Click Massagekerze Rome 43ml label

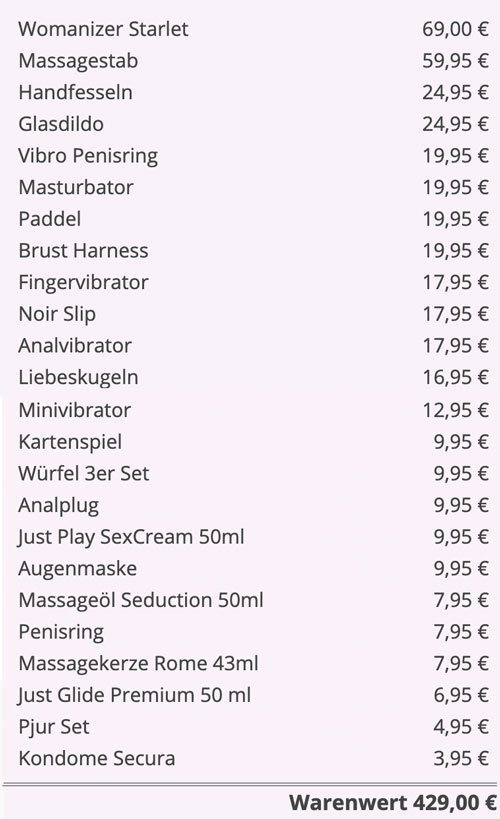(138, 663)
